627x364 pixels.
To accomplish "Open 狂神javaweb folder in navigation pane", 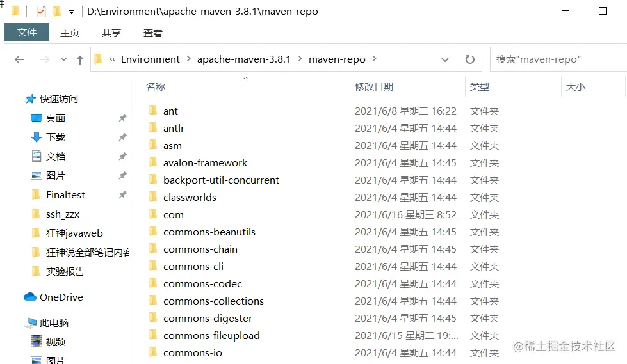I will click(x=74, y=233).
